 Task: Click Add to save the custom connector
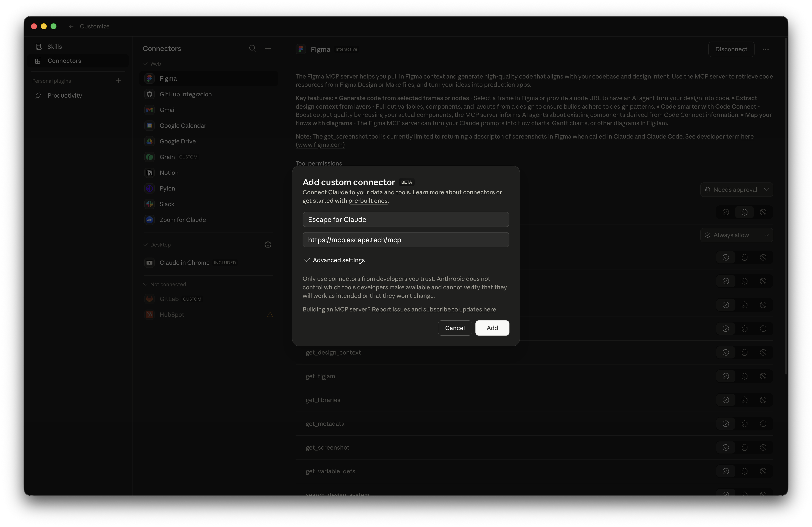[x=492, y=328]
